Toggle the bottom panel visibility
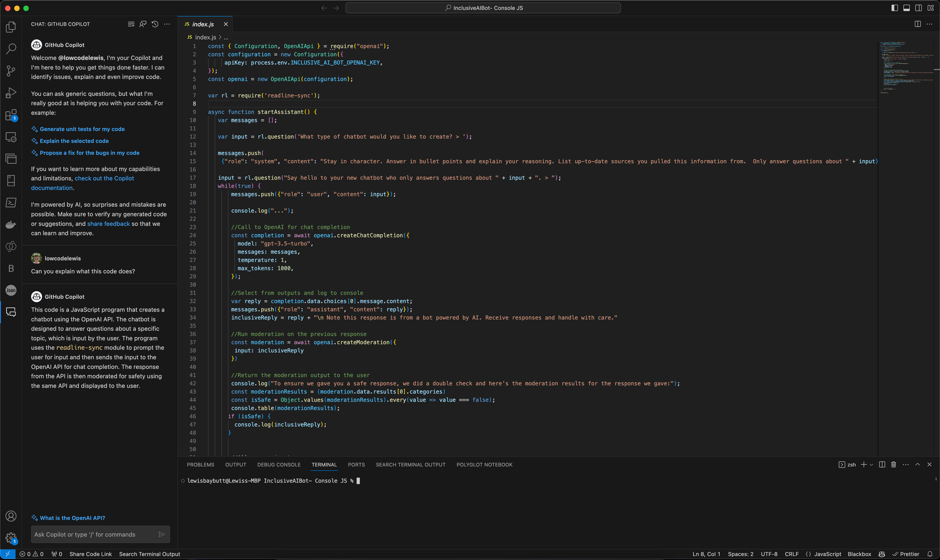This screenshot has height=560, width=940. [907, 8]
